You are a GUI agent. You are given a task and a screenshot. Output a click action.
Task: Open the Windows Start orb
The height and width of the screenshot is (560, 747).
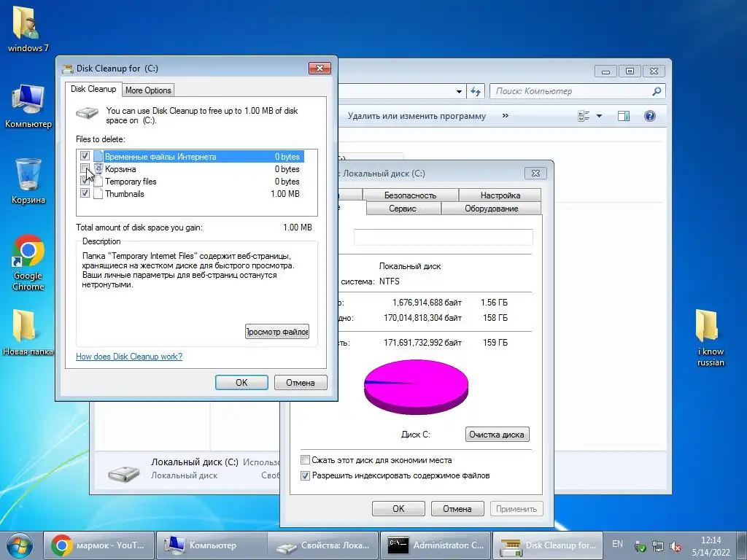point(19,545)
